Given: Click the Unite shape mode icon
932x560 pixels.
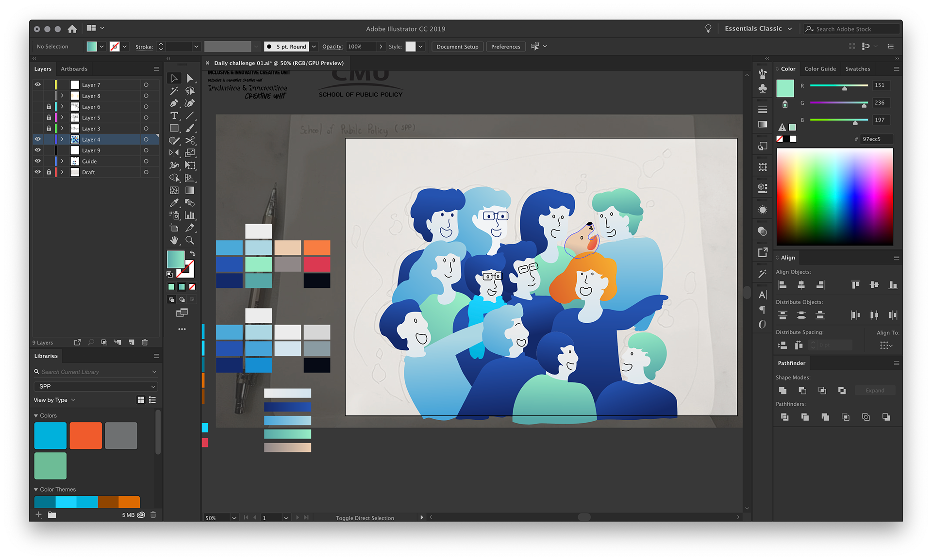Looking at the screenshot, I should click(x=782, y=391).
